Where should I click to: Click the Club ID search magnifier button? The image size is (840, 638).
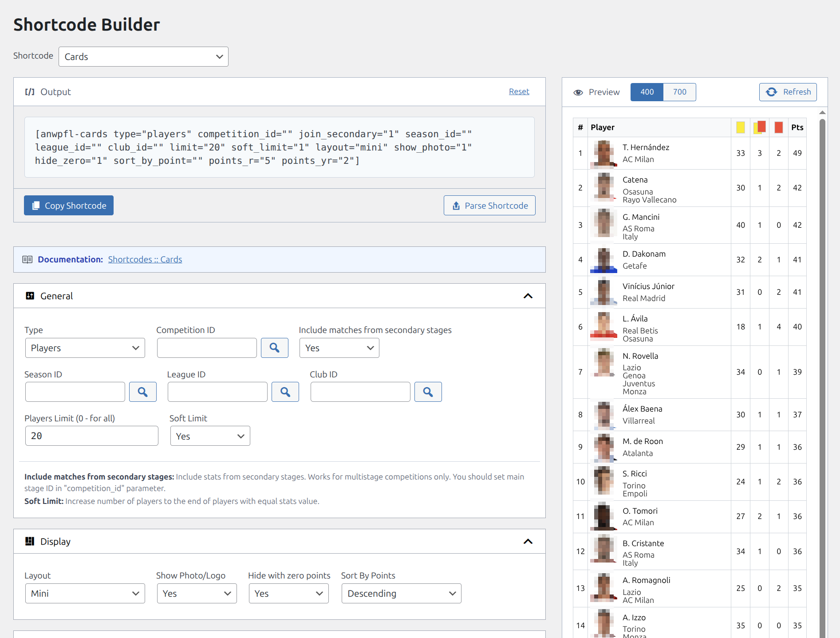[428, 392]
